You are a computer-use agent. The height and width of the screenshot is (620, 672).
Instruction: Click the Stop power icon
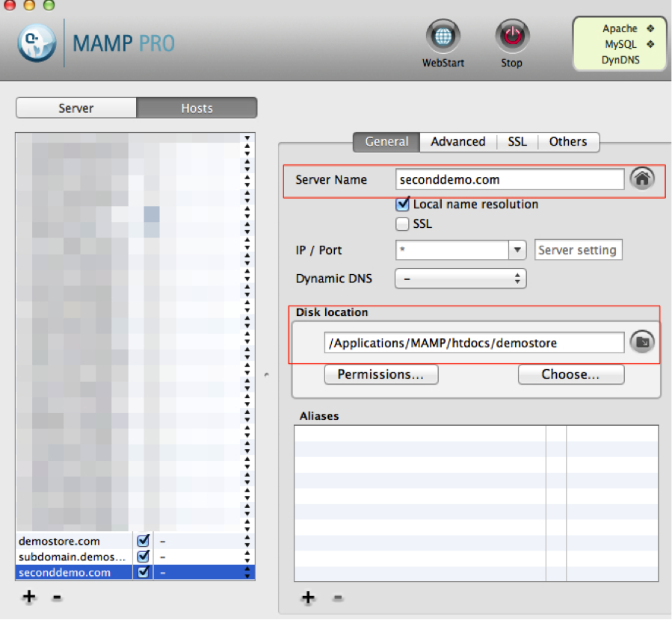coord(512,37)
